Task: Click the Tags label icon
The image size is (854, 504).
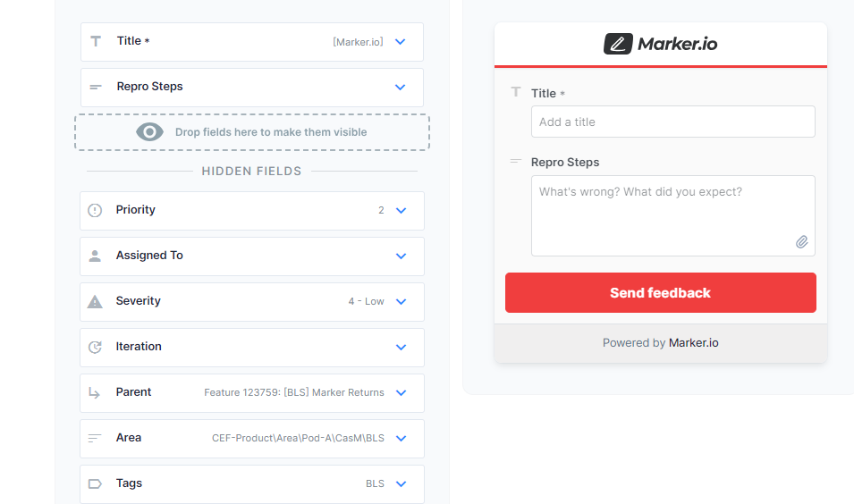Action: pos(95,483)
